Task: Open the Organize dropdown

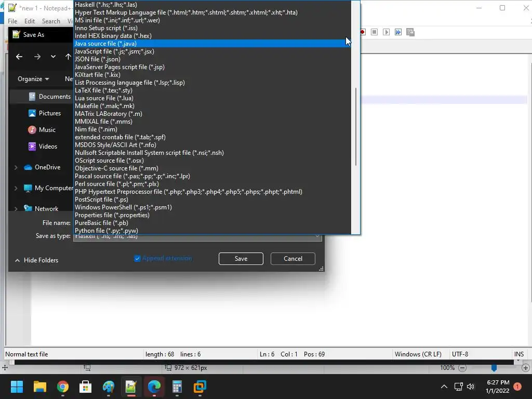Action: 33,79
